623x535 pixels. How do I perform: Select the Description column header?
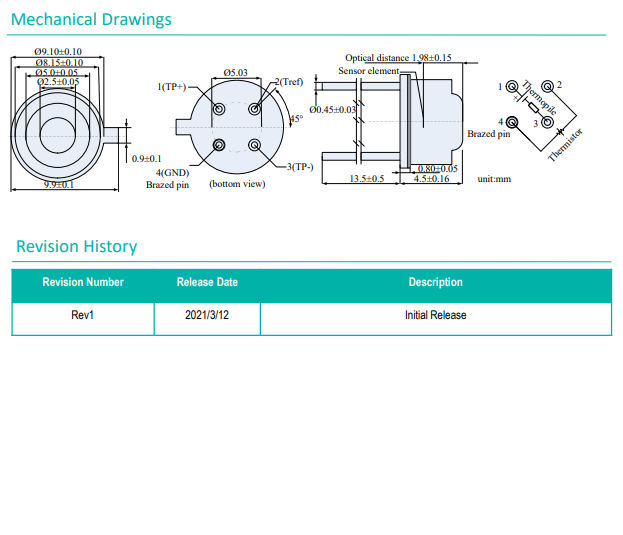tap(435, 282)
